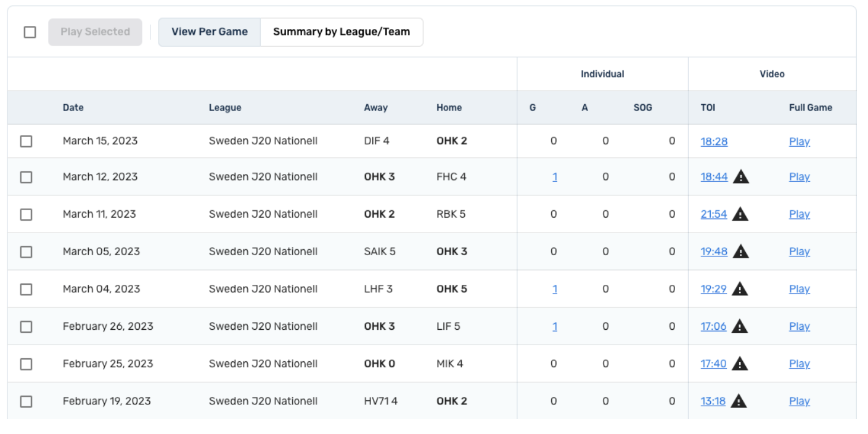The height and width of the screenshot is (434, 868).
Task: Click the February 19, 2023 date cell
Action: (107, 401)
